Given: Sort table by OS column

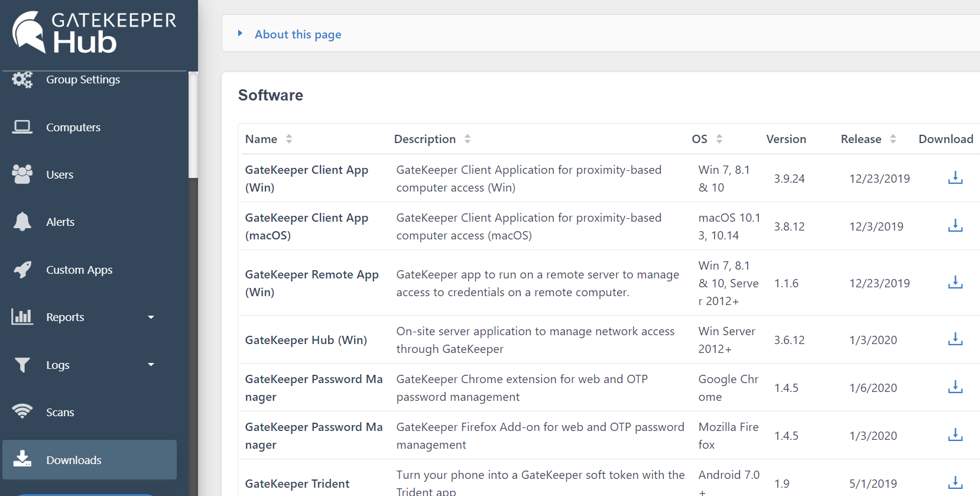Looking at the screenshot, I should tap(719, 139).
